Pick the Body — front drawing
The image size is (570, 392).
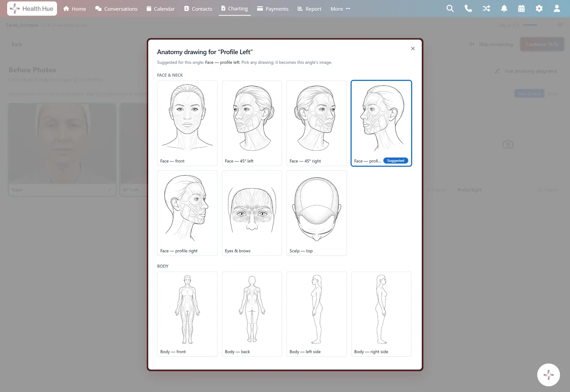187,314
